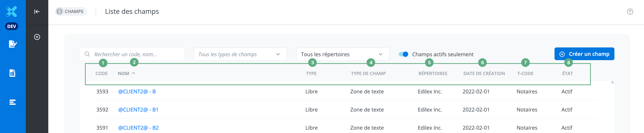The image size is (644, 133).
Task: Click the DEV environment badge
Action: coord(11,26)
